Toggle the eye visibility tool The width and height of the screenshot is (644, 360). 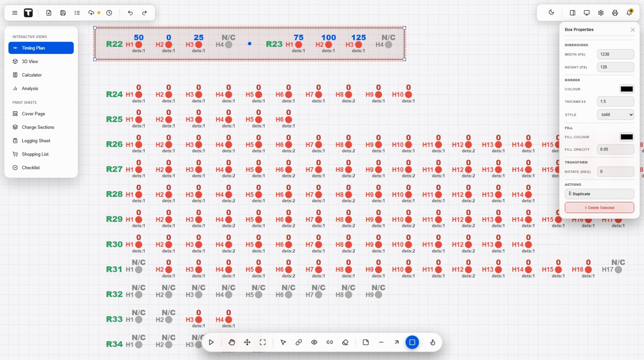pos(314,342)
